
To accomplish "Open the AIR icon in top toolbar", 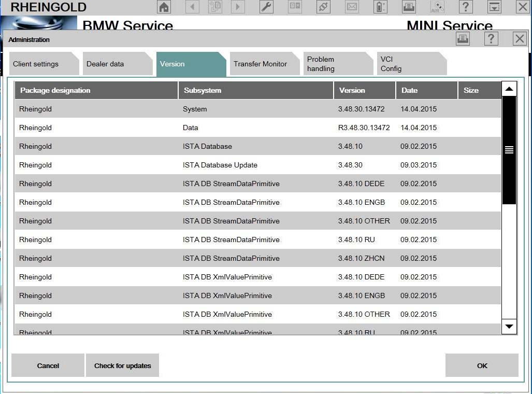I will coord(437,7).
